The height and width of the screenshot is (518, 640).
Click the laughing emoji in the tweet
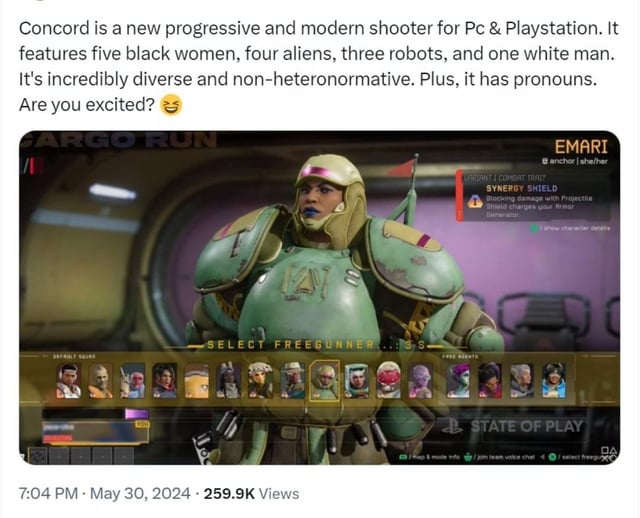pos(171,105)
